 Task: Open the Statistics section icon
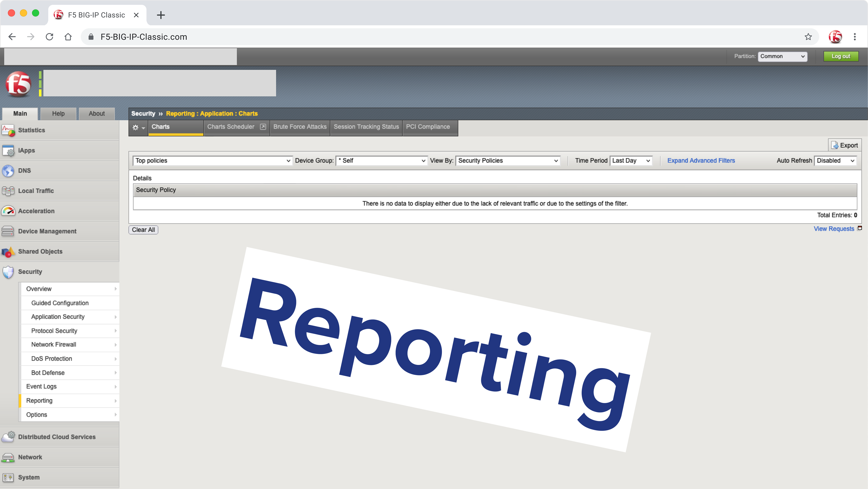point(8,130)
